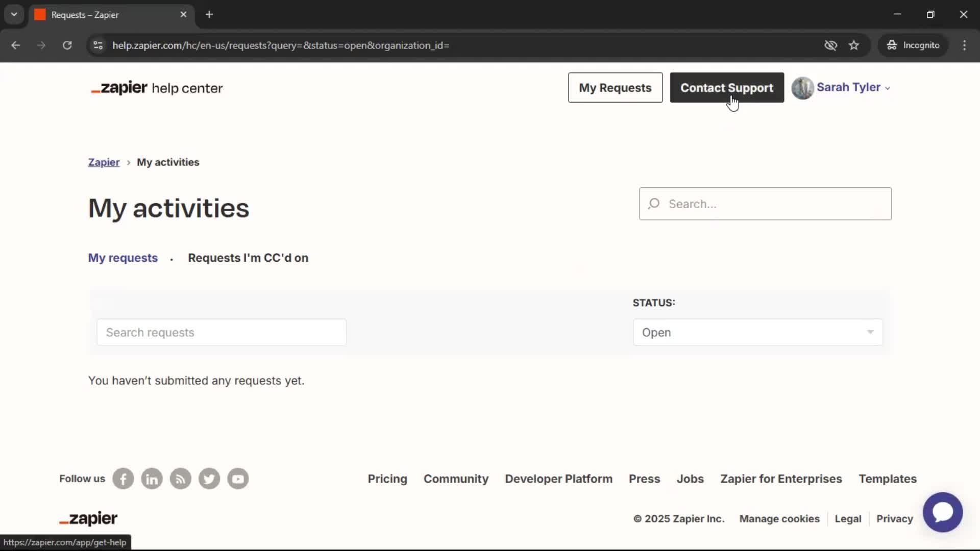Click the footer zapier logo
Screen dimensions: 980x551
click(88, 518)
